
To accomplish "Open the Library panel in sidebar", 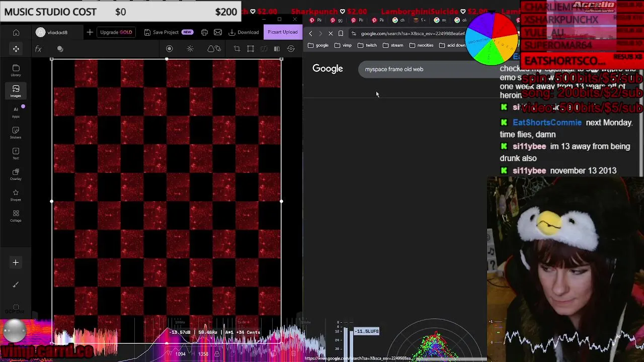I will [x=16, y=70].
